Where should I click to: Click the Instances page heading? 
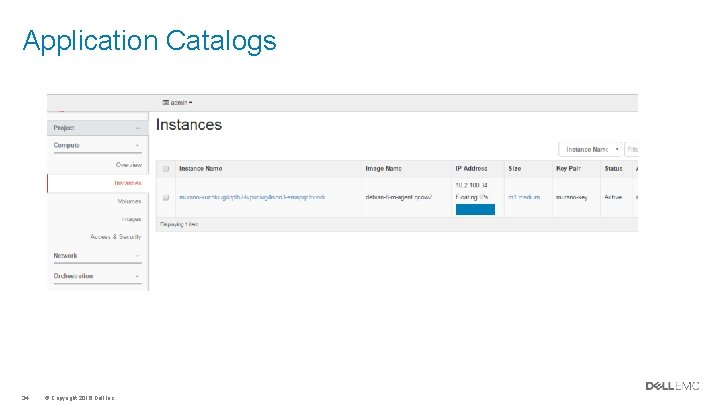189,124
